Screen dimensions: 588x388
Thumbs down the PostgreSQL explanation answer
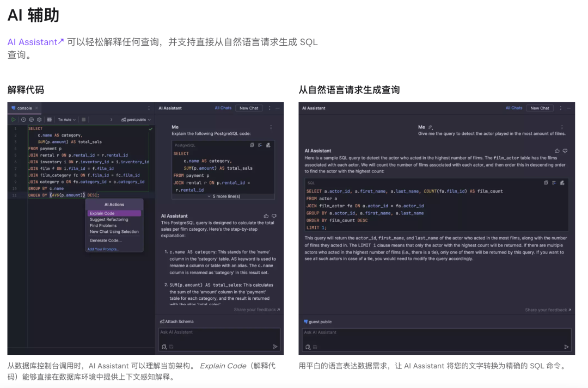(x=274, y=216)
